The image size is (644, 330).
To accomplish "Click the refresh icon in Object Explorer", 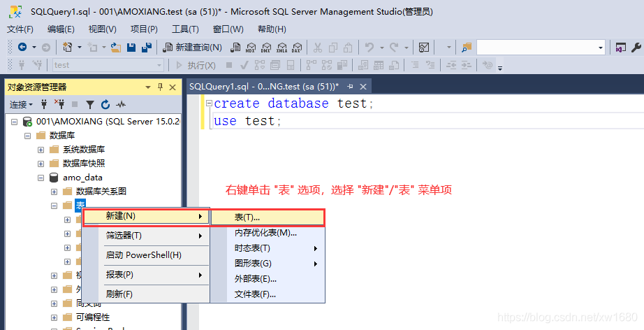I will click(x=105, y=105).
